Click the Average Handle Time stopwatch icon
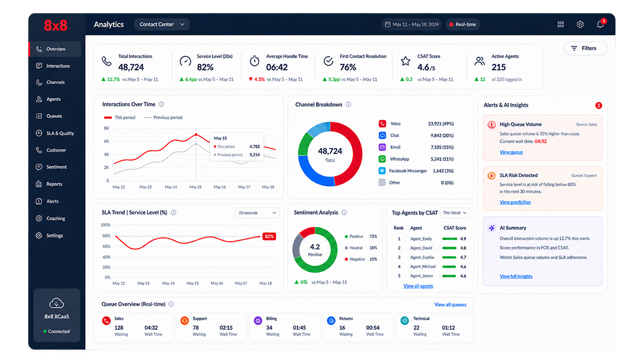 254,61
